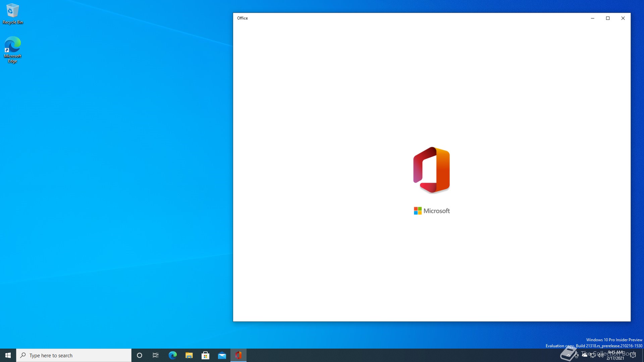Maximize the Office window
Viewport: 644px width, 362px height.
click(608, 18)
